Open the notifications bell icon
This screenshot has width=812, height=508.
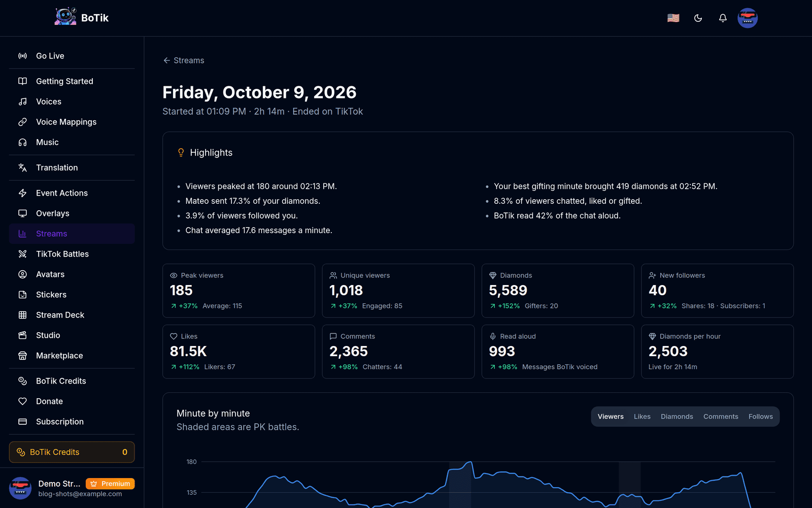tap(723, 18)
